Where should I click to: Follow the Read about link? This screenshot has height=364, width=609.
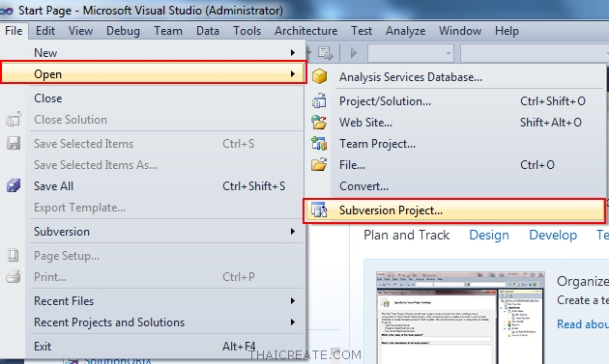[x=583, y=324]
